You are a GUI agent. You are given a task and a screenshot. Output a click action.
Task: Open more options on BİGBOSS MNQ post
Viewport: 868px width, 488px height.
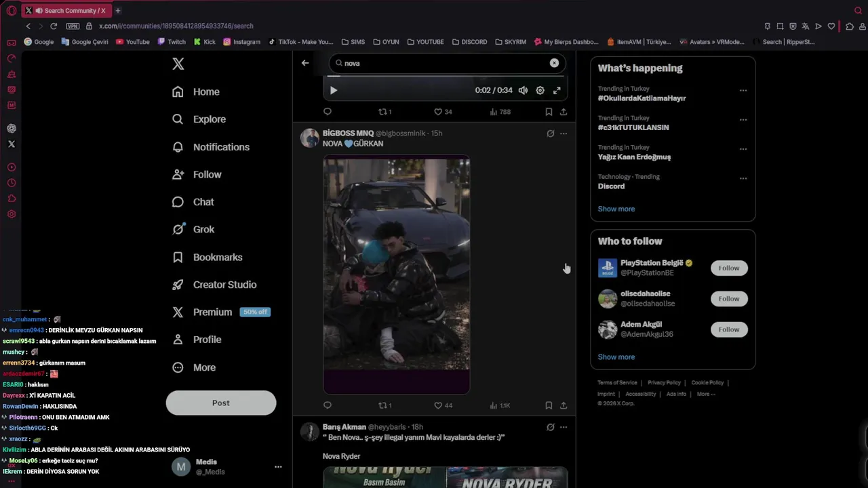(x=564, y=134)
